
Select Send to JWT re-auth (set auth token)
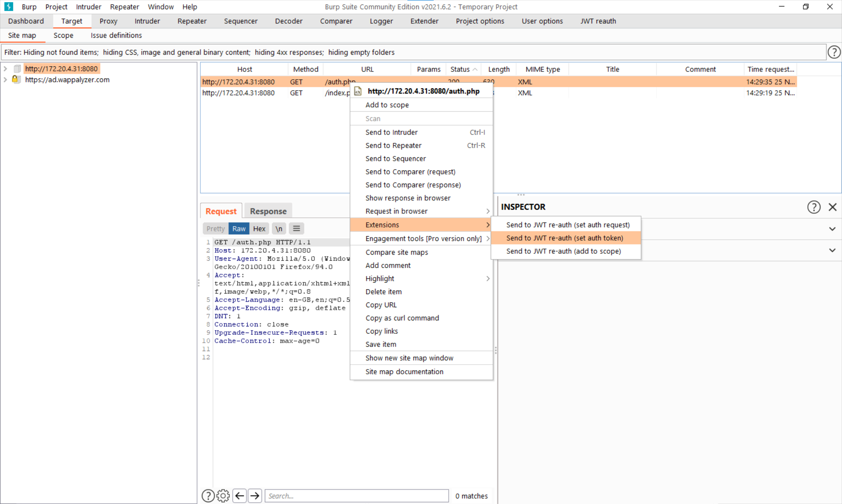tap(564, 238)
